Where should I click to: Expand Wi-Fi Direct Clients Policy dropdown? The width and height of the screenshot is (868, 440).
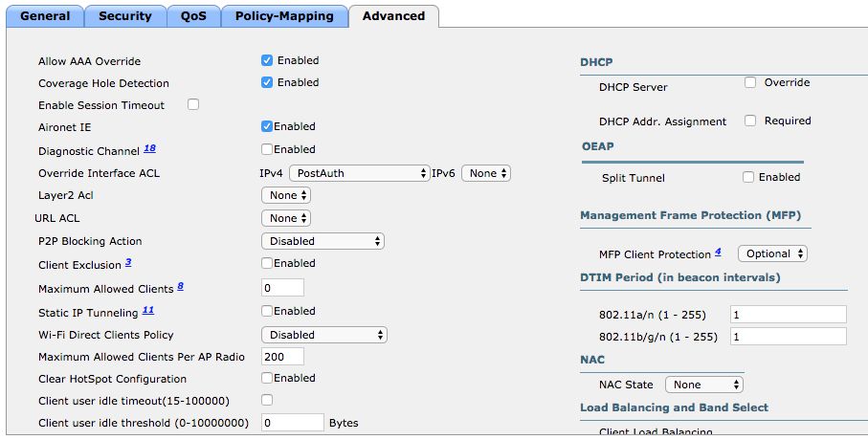(324, 335)
